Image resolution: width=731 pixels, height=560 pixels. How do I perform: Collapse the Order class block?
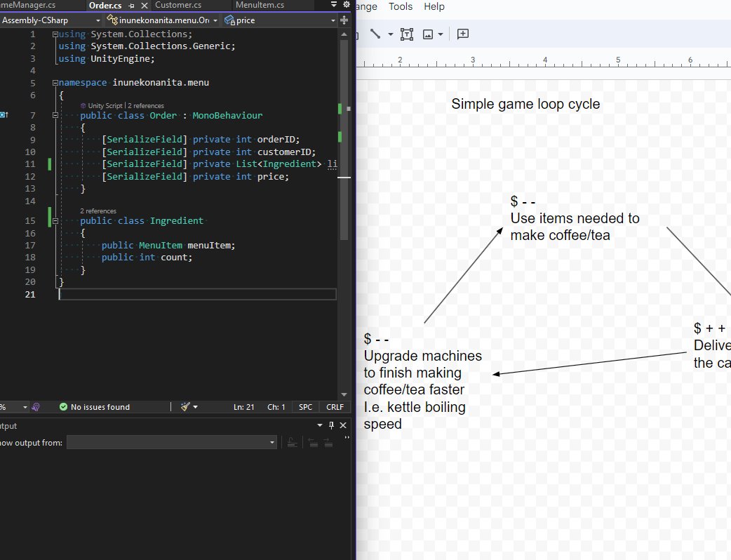(55, 115)
